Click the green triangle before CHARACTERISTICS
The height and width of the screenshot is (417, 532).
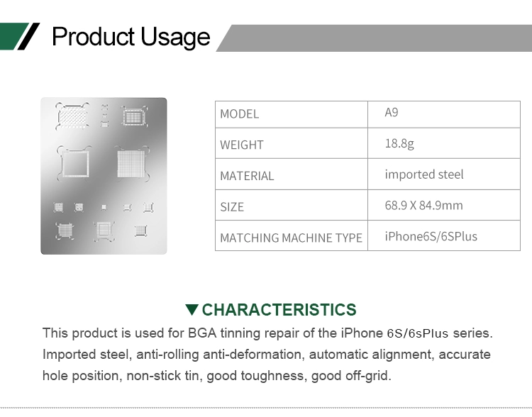click(192, 309)
